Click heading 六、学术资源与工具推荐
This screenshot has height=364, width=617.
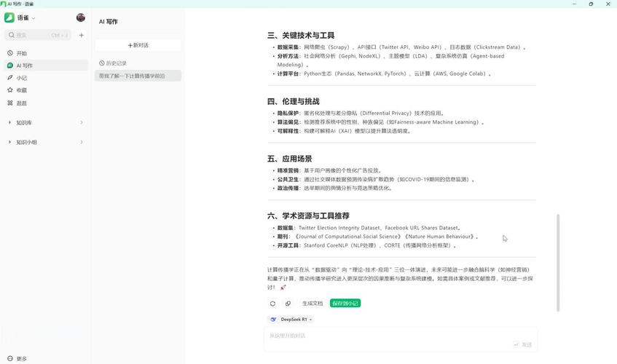click(309, 215)
